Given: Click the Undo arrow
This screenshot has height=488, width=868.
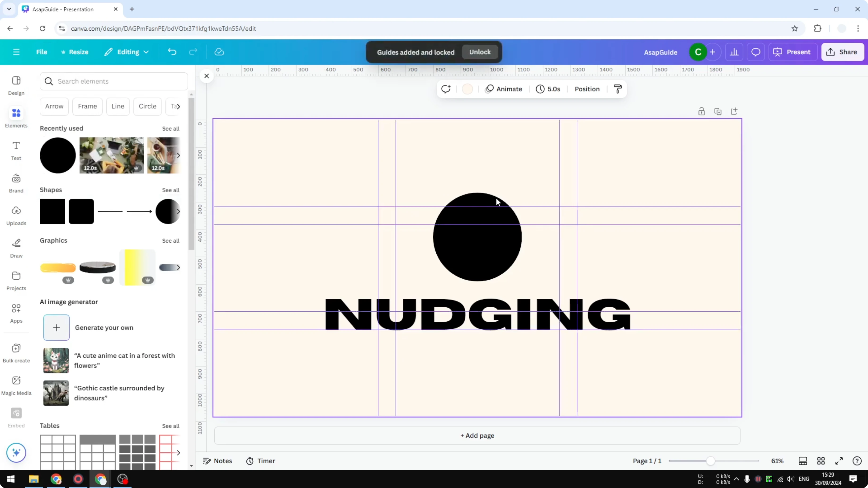Looking at the screenshot, I should tap(172, 52).
